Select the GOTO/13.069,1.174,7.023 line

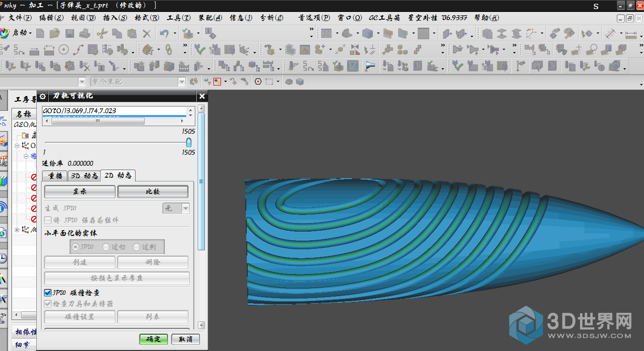coord(115,111)
